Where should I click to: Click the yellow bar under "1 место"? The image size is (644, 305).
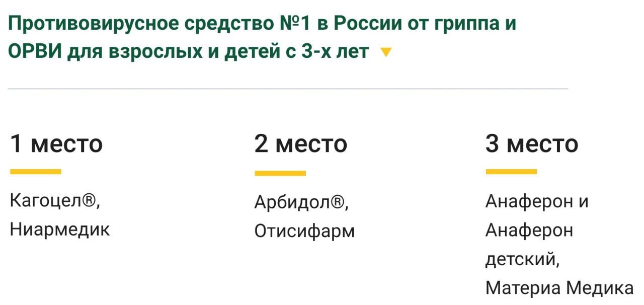point(36,172)
